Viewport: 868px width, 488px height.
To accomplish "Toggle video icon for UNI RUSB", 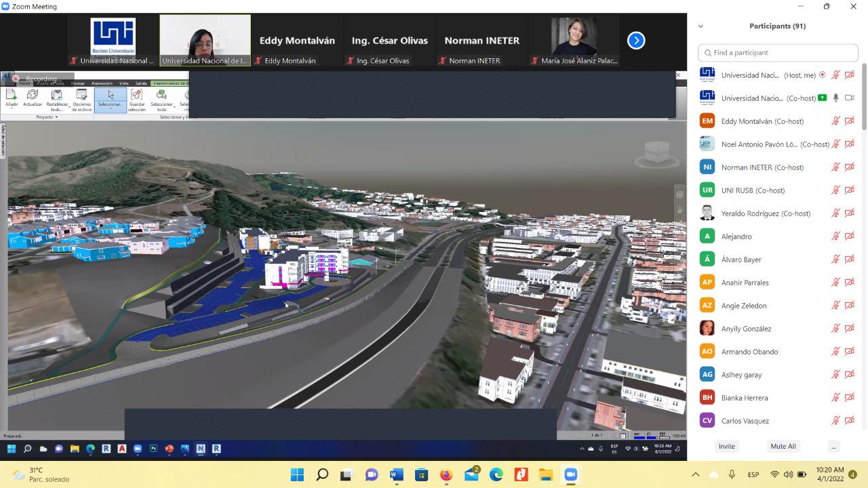I will pyautogui.click(x=849, y=190).
